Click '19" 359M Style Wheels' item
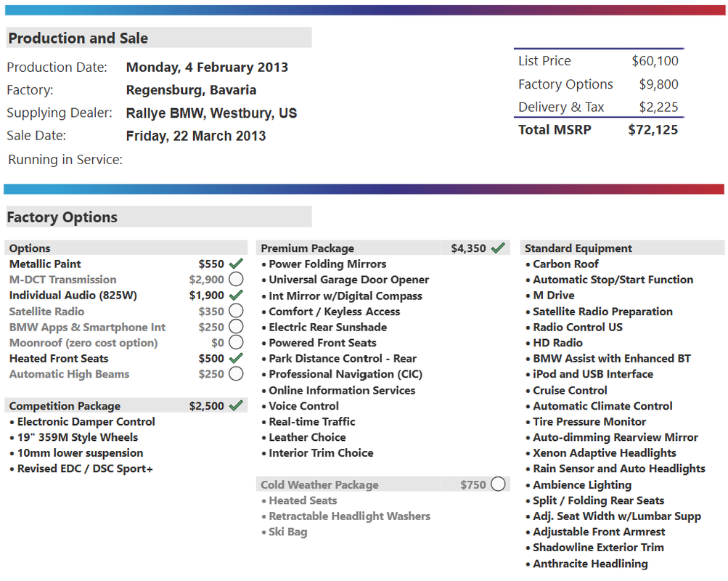 [78, 437]
